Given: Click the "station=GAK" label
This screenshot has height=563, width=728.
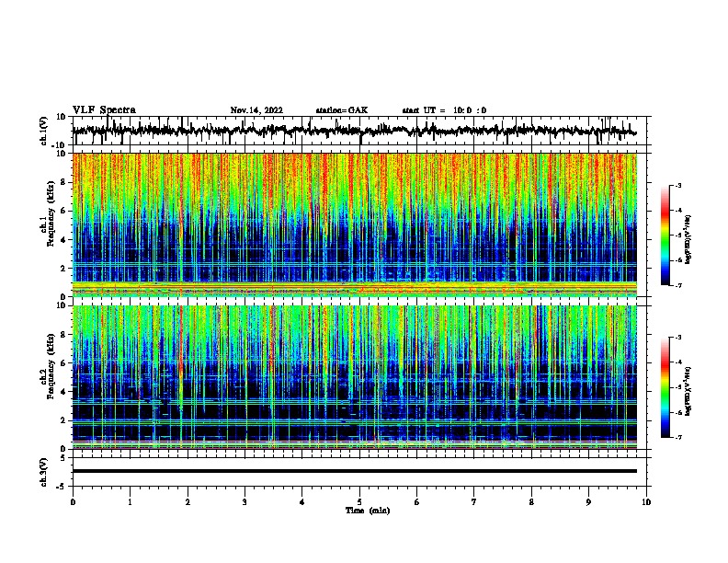Looking at the screenshot, I should 342,110.
